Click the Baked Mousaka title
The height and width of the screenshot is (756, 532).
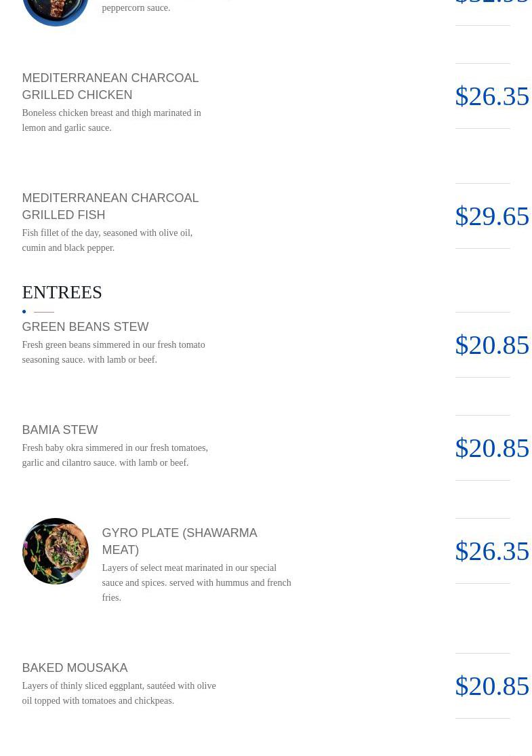click(x=75, y=668)
